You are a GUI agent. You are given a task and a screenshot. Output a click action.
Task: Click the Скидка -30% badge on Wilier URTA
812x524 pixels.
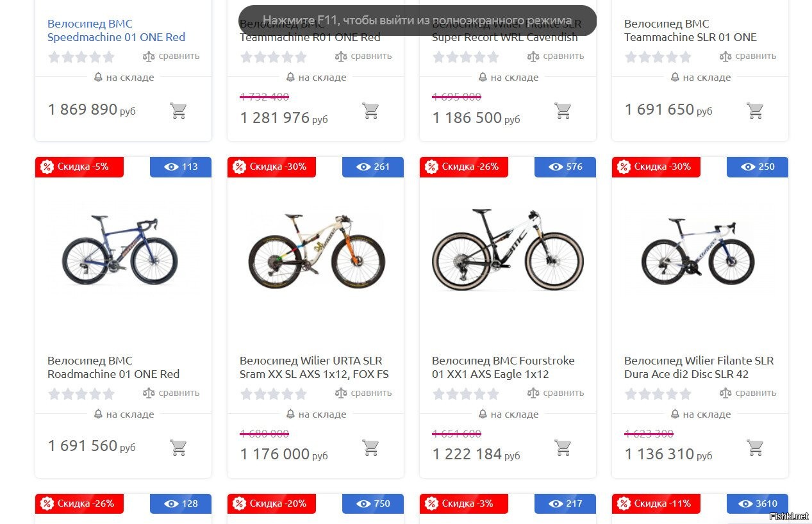(x=271, y=167)
